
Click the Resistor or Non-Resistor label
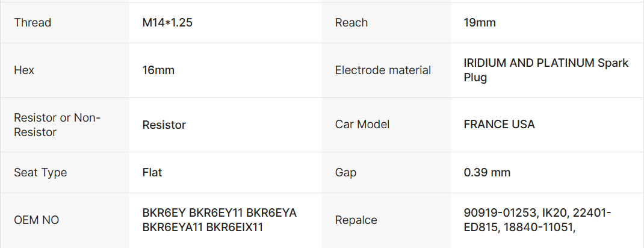[x=57, y=125]
